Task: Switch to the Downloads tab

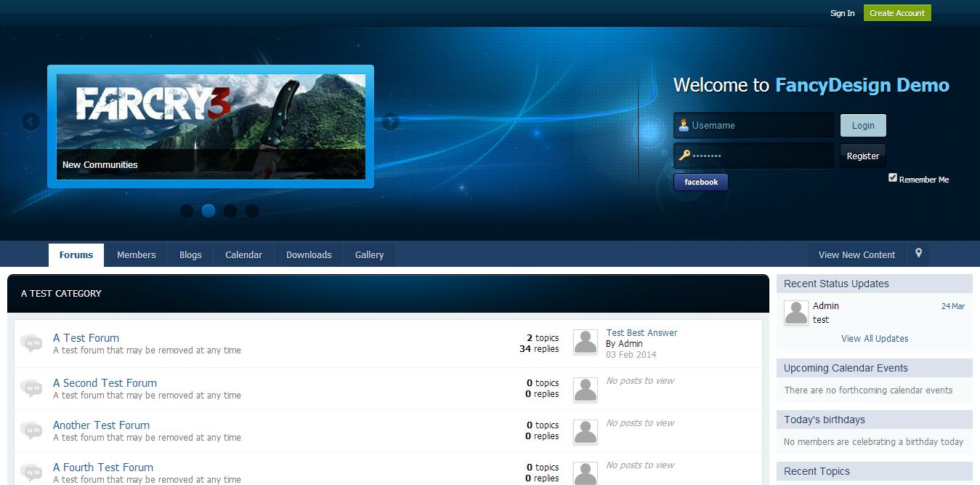Action: tap(309, 255)
